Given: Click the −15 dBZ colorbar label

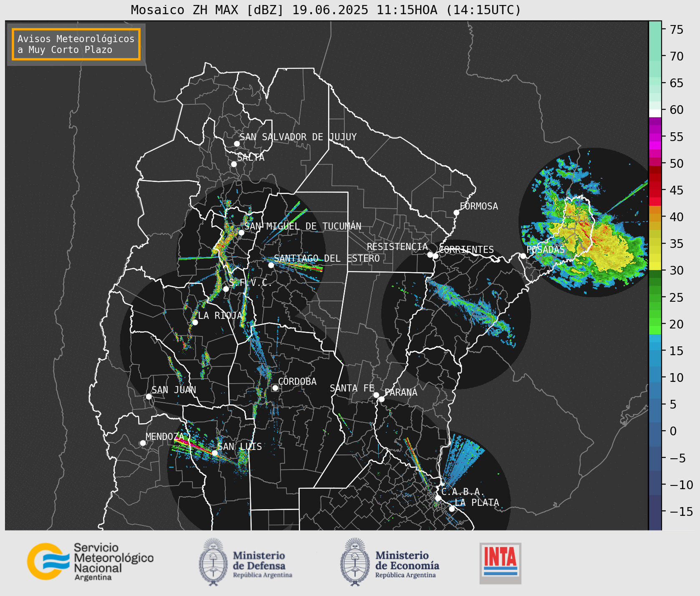Looking at the screenshot, I should click(x=681, y=511).
